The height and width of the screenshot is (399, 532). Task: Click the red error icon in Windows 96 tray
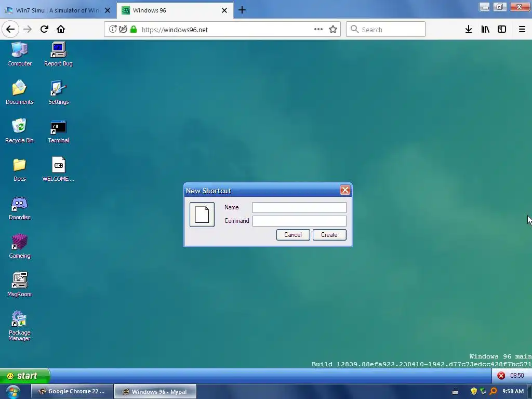point(501,376)
